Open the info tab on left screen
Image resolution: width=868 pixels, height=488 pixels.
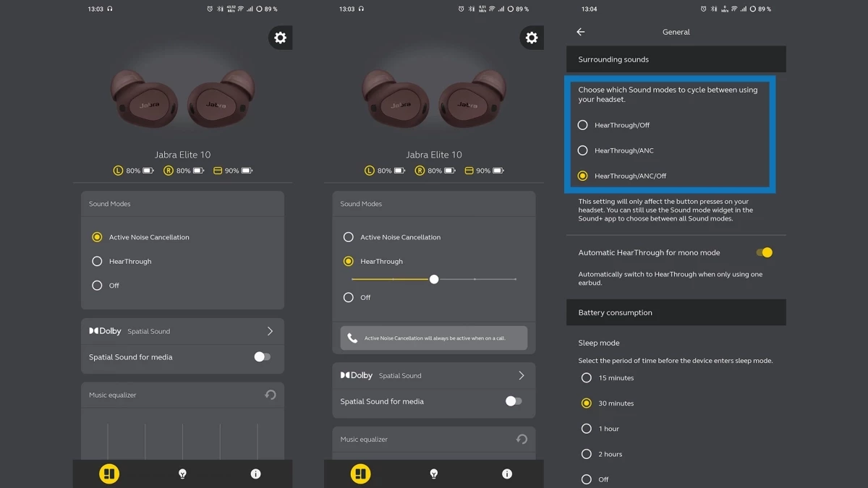coord(255,474)
